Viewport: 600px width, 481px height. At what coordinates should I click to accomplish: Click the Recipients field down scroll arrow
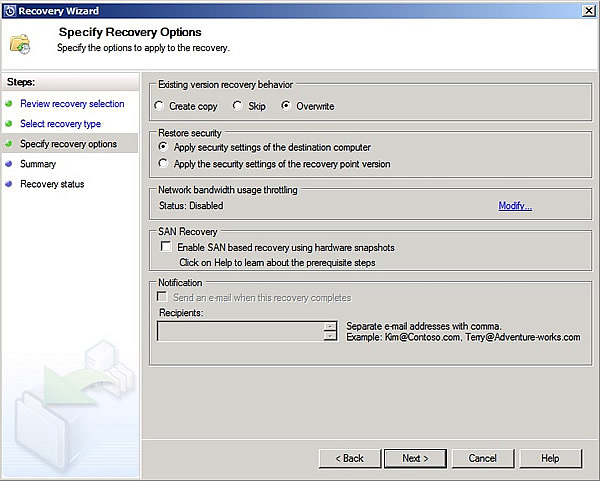point(330,336)
